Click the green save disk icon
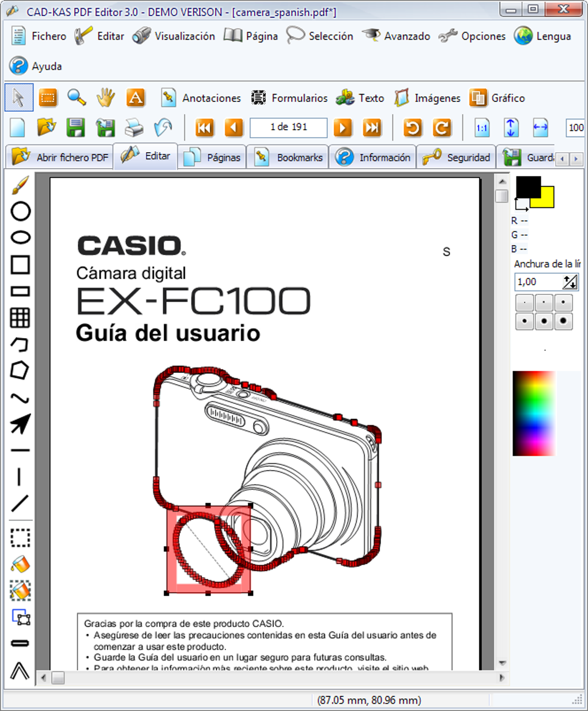 tap(76, 127)
